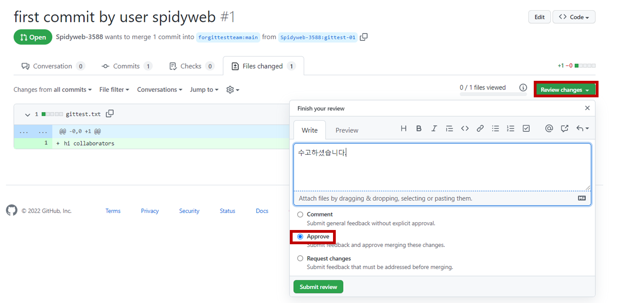Open saved replies arrow icon
644x303 pixels.
(x=582, y=129)
